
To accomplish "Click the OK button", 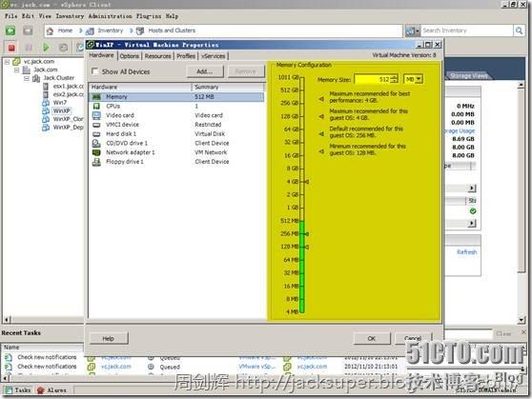I will (x=372, y=338).
